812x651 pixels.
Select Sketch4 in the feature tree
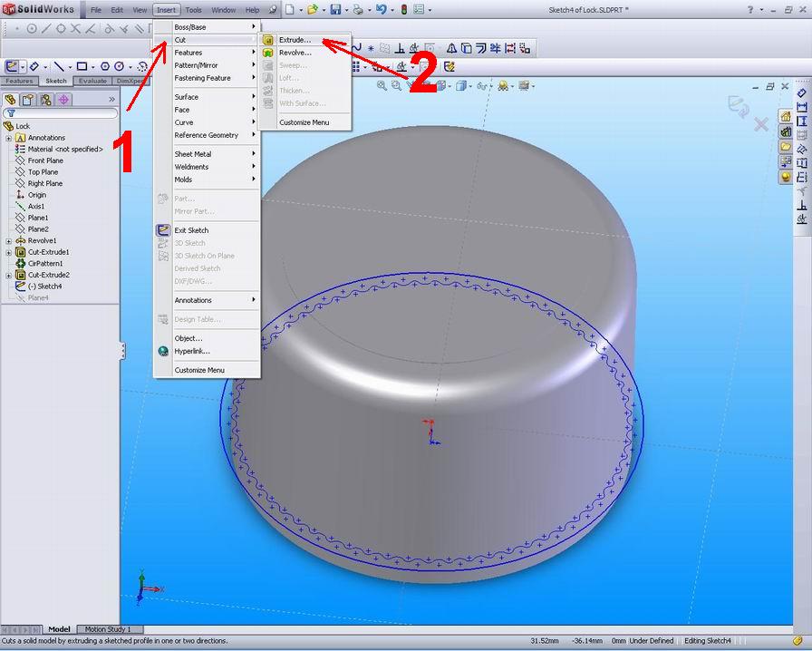pyautogui.click(x=45, y=285)
